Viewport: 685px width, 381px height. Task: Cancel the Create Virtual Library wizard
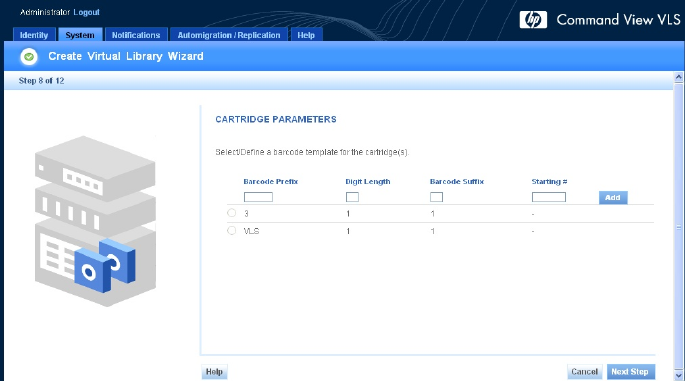584,372
